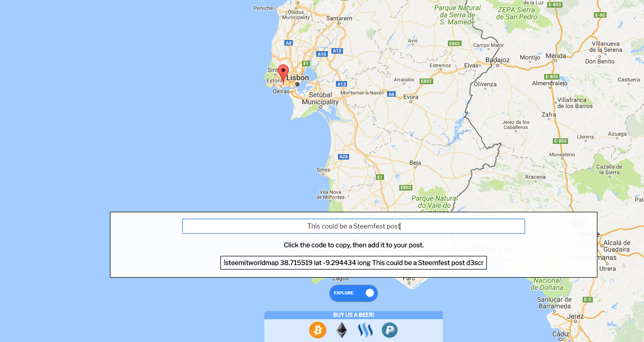The image size is (644, 342).
Task: Click the Badajoz city label
Action: [497, 60]
